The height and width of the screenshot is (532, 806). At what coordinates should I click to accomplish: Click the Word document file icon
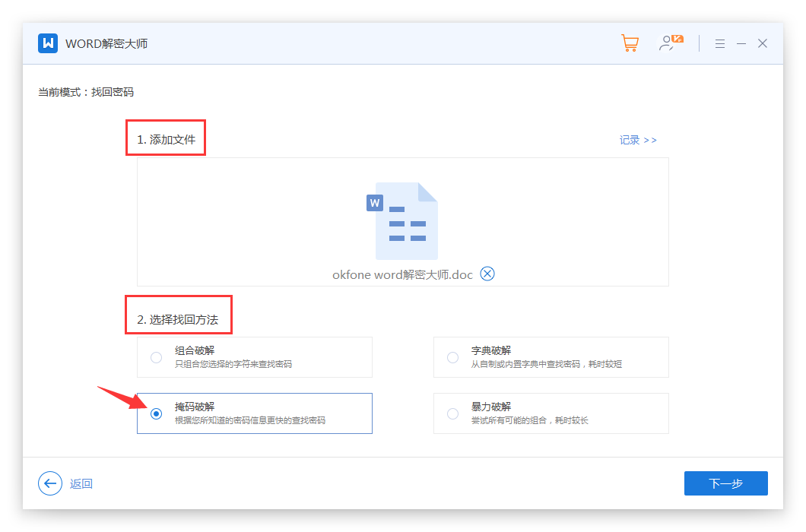[x=402, y=221]
